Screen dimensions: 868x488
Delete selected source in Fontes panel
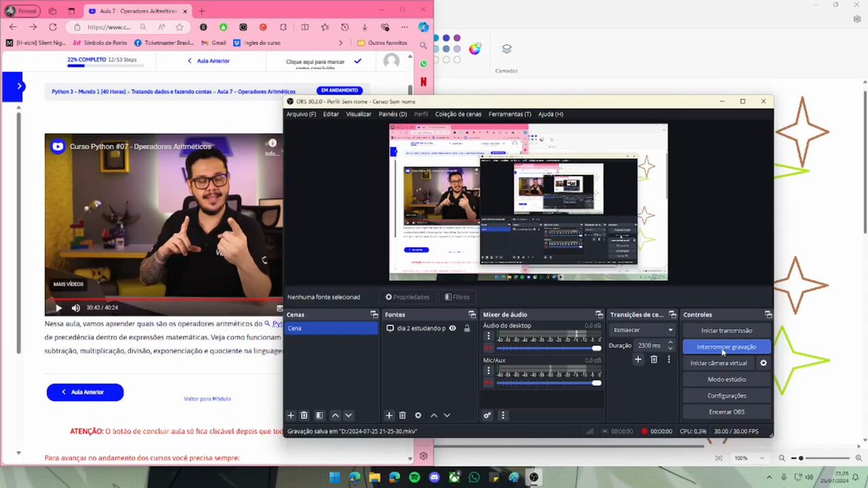click(x=403, y=416)
